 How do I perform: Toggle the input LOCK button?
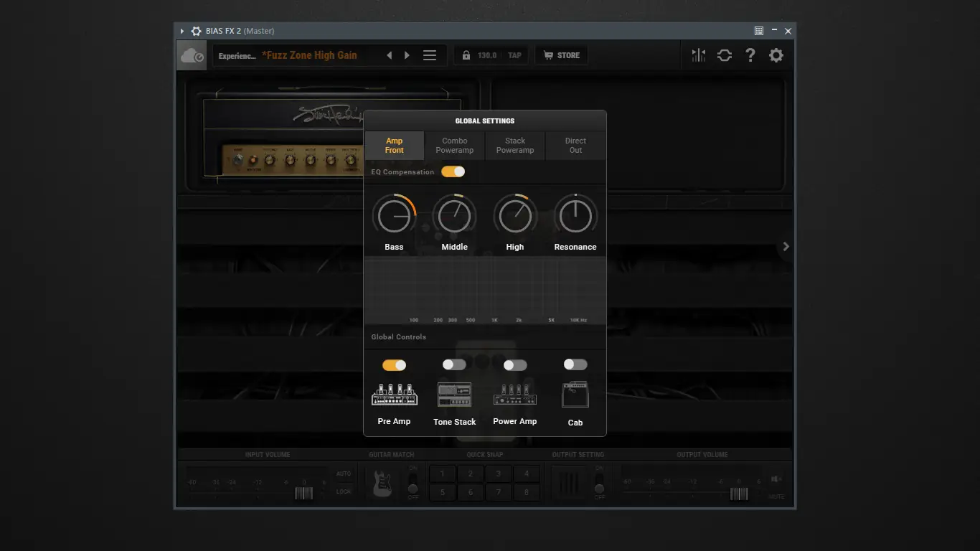click(x=344, y=491)
